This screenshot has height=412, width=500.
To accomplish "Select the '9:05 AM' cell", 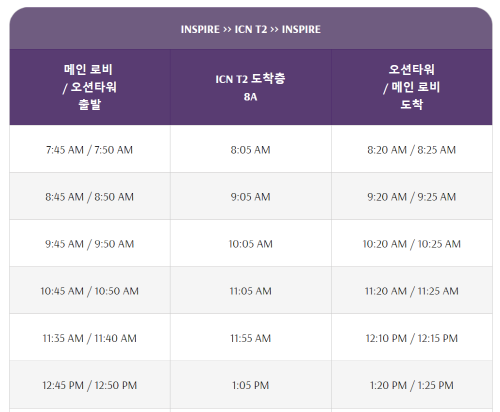I will 251,196.
